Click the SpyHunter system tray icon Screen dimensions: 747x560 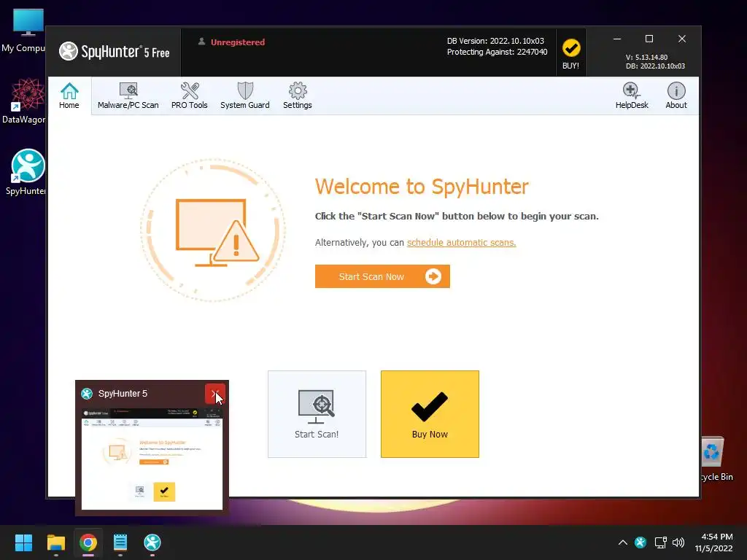tap(640, 542)
